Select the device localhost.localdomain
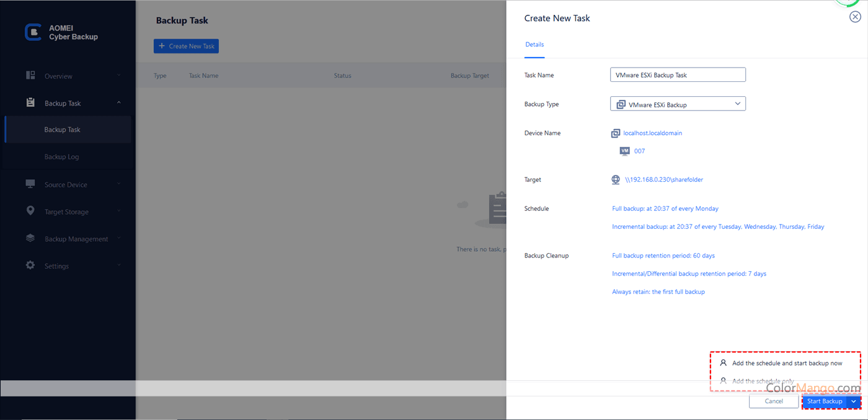The width and height of the screenshot is (868, 420). tap(652, 133)
